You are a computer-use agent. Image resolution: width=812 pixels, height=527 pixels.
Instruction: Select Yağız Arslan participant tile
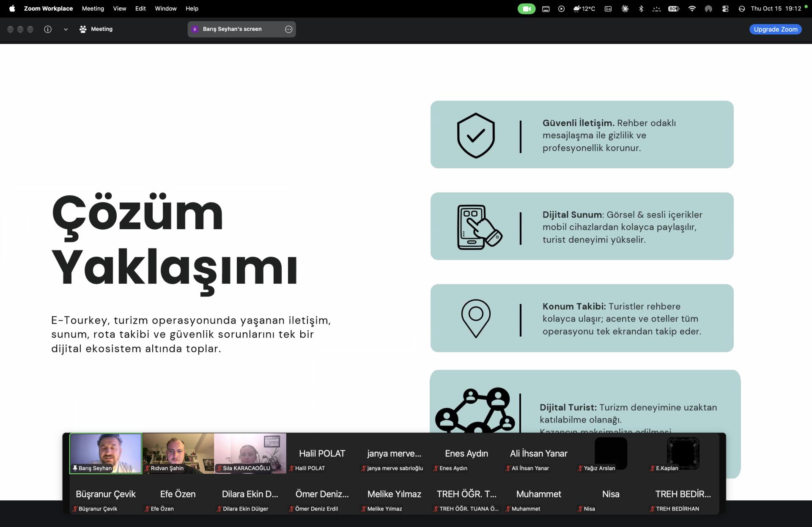coord(611,453)
